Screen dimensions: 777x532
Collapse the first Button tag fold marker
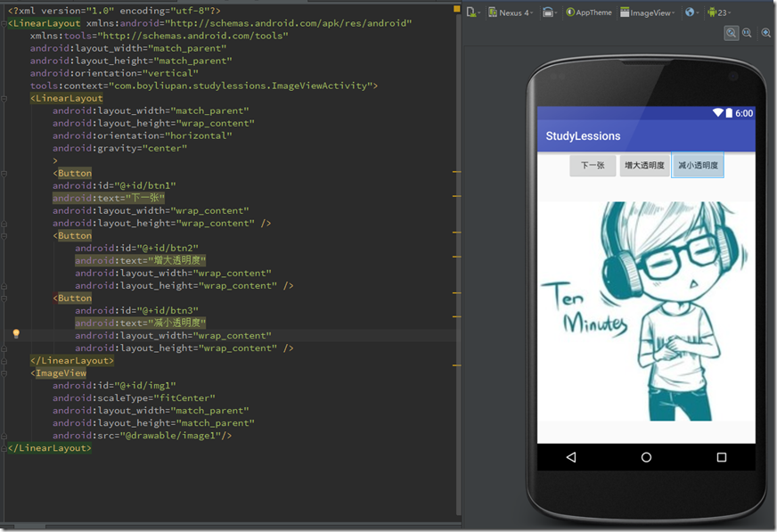4,173
